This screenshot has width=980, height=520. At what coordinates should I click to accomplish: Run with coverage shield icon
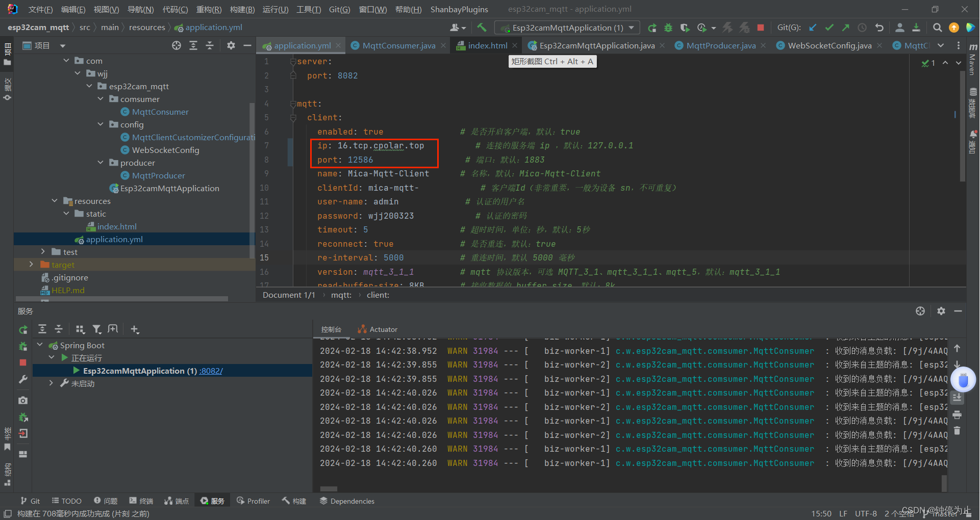[685, 28]
